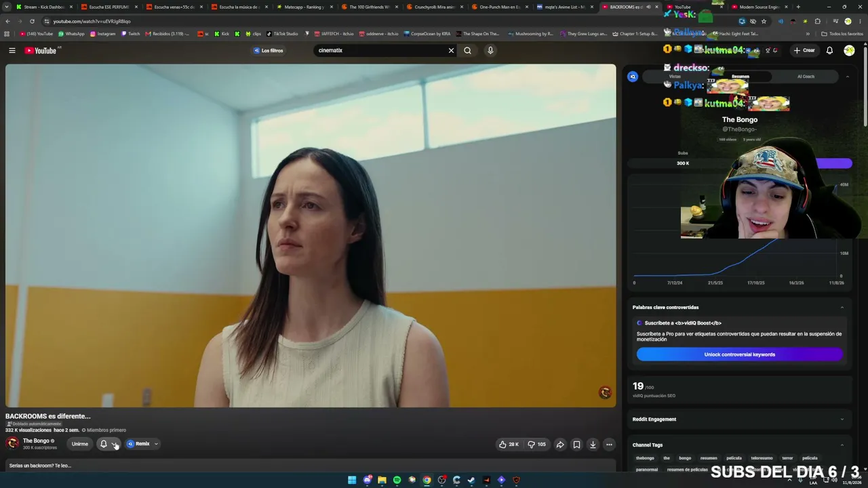Open The Bongo channel name link
868x488 pixels.
point(36,441)
